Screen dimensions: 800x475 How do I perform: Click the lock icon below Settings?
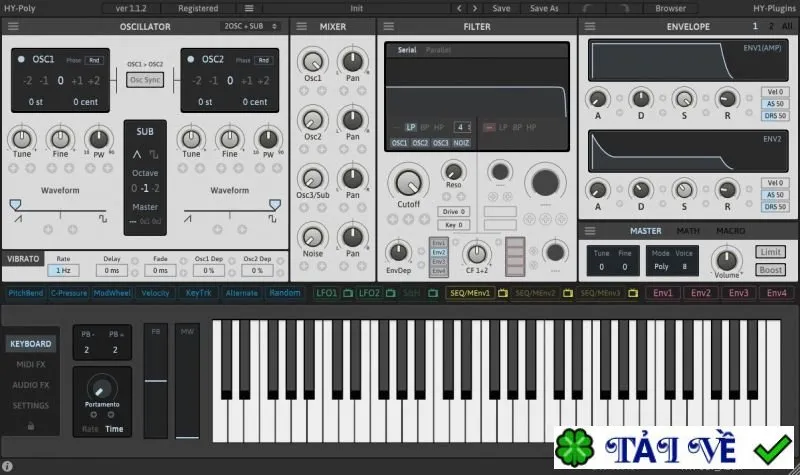[x=31, y=426]
